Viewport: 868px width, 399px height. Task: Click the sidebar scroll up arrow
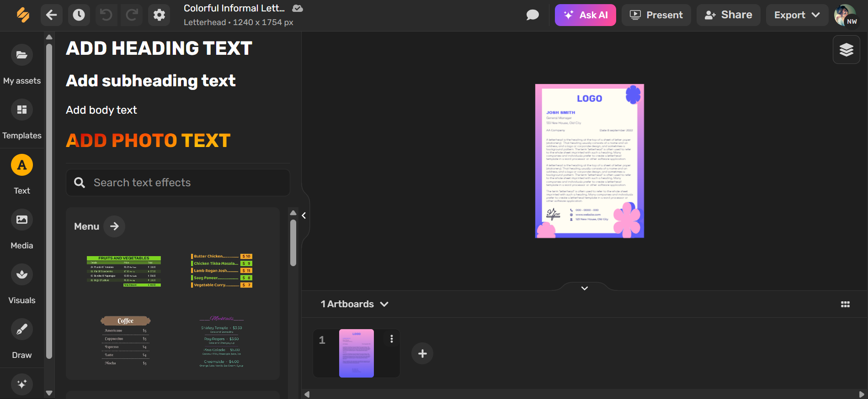click(49, 37)
